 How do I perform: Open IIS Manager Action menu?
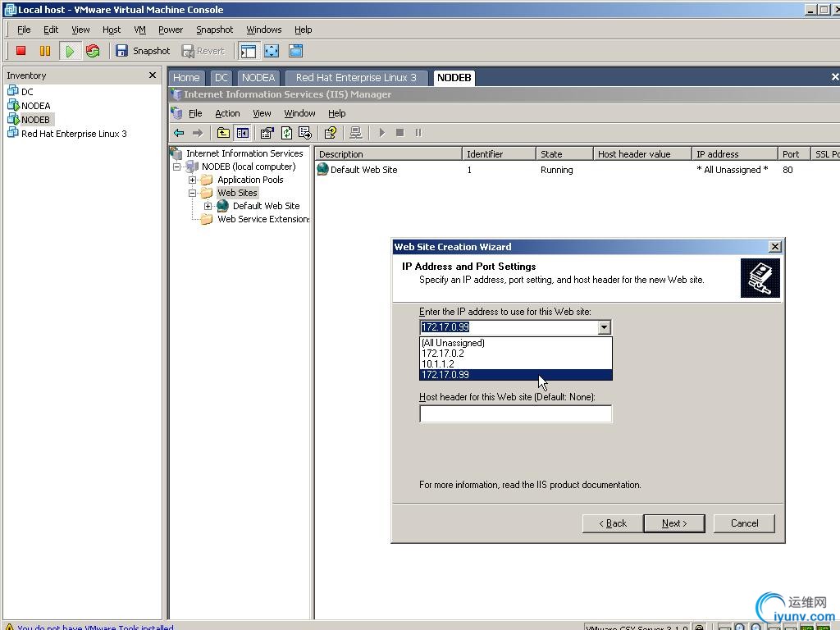click(227, 113)
